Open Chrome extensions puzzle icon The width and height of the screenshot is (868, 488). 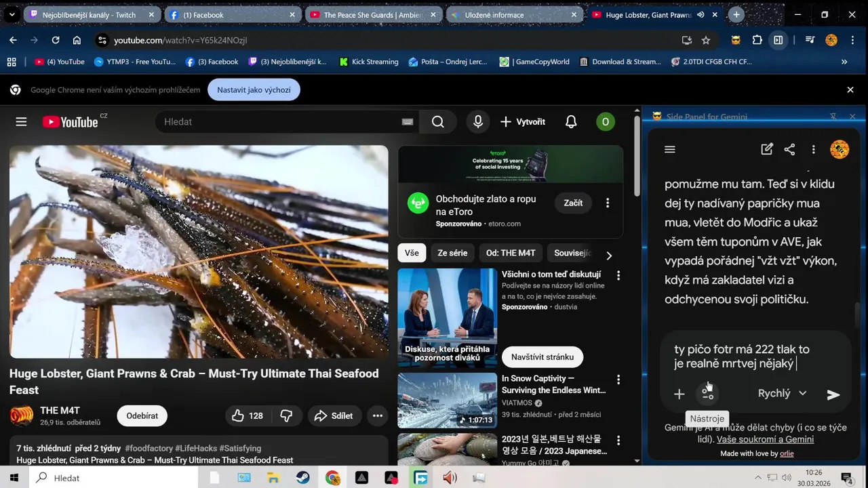pyautogui.click(x=757, y=40)
